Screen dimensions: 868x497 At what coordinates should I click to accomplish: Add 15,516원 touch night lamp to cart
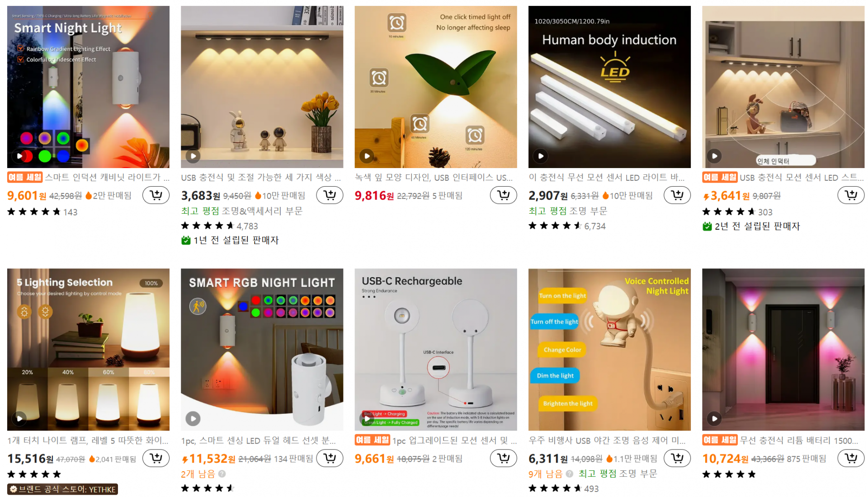(x=156, y=458)
